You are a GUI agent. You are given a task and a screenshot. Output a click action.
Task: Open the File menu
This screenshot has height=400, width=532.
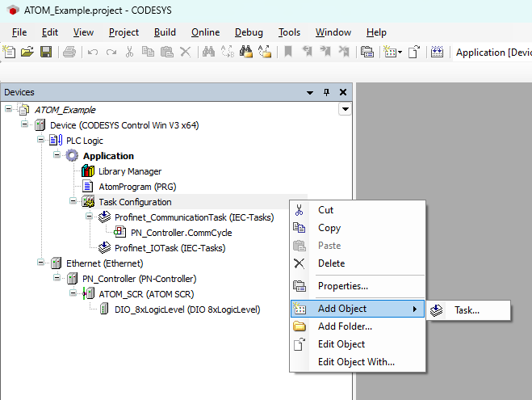19,32
